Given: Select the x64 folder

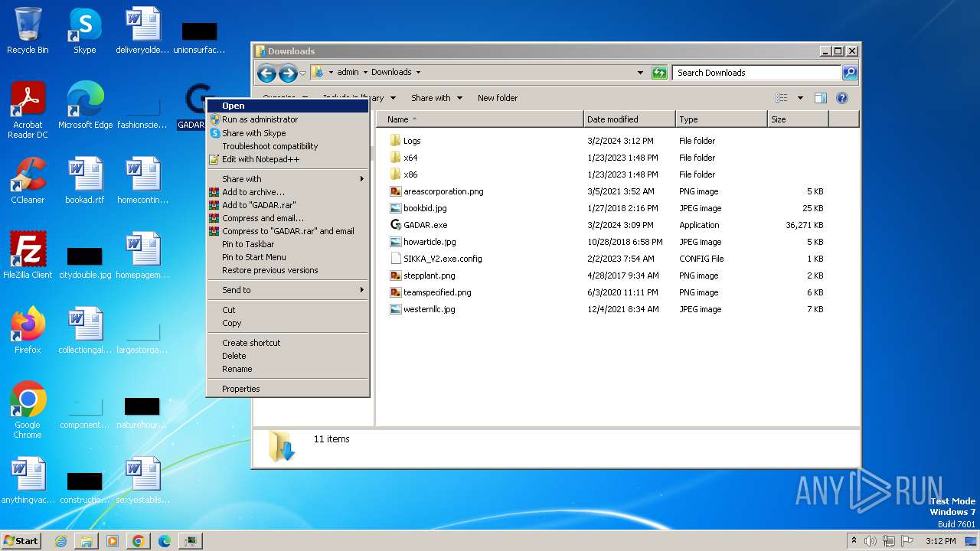Looking at the screenshot, I should (410, 158).
